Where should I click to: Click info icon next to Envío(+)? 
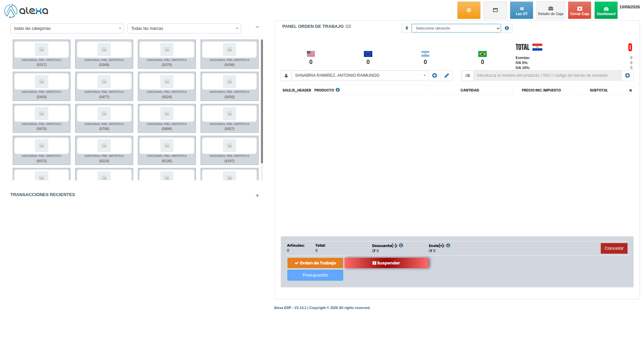tap(448, 245)
